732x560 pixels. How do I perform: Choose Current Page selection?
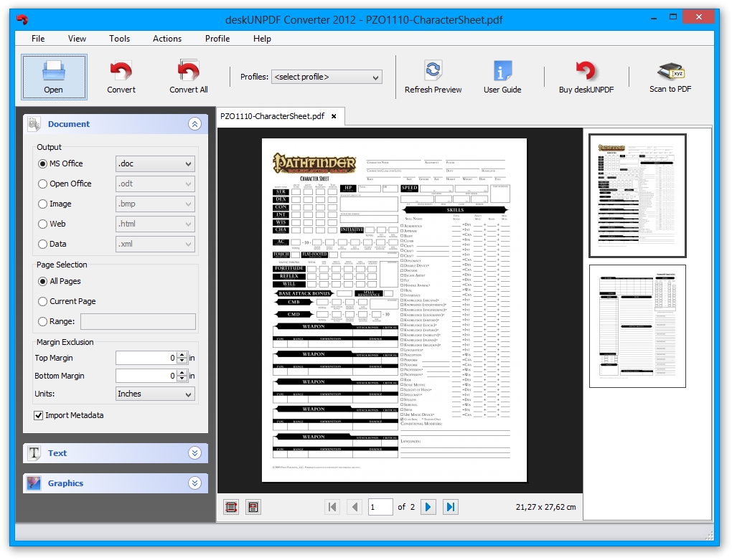coord(67,301)
